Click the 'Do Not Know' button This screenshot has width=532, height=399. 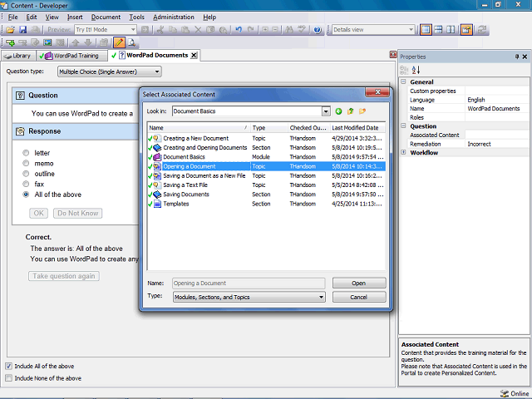(x=77, y=213)
